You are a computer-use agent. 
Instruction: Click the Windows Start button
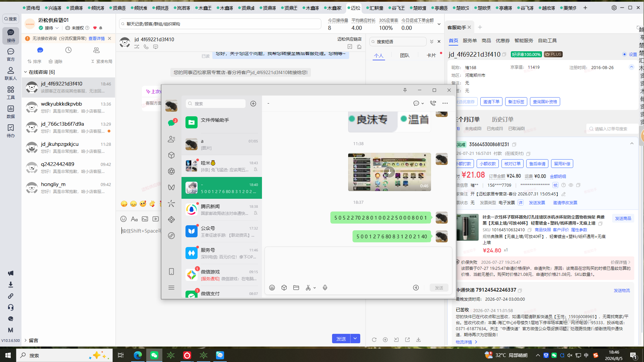(8, 355)
